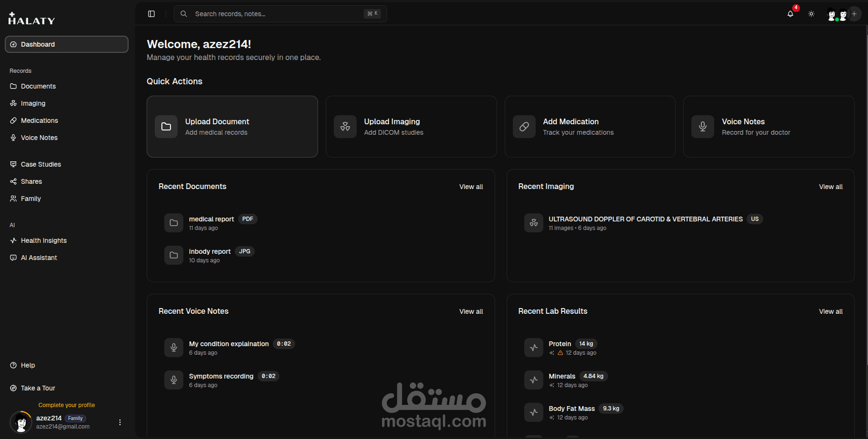Click the AI Assistant chat icon

point(13,258)
